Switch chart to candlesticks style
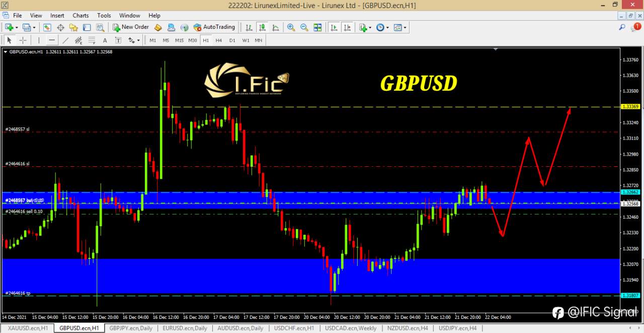 pyautogui.click(x=262, y=27)
